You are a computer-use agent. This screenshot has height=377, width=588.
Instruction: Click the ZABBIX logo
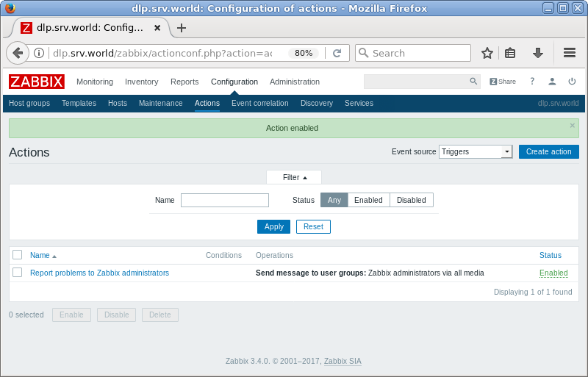[36, 82]
